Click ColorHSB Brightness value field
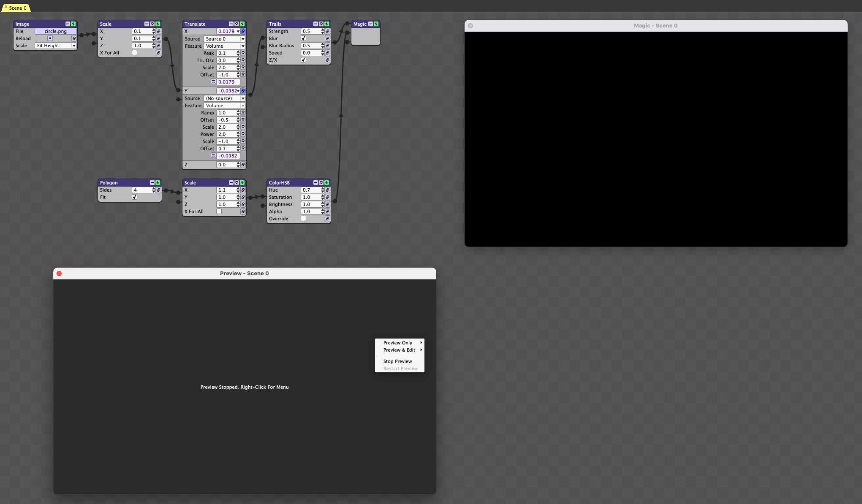This screenshot has width=862, height=504. (x=311, y=204)
